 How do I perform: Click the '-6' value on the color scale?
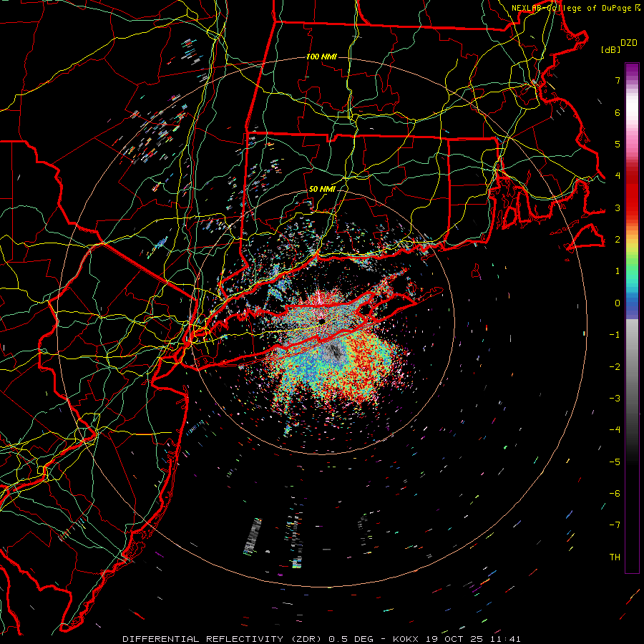pos(615,494)
